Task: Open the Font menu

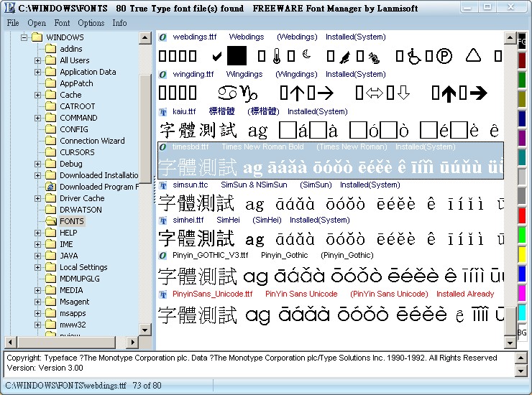Action: coord(62,23)
